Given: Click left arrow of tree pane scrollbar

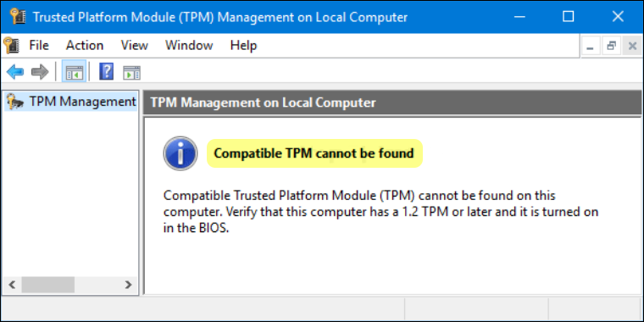Looking at the screenshot, I should point(12,285).
